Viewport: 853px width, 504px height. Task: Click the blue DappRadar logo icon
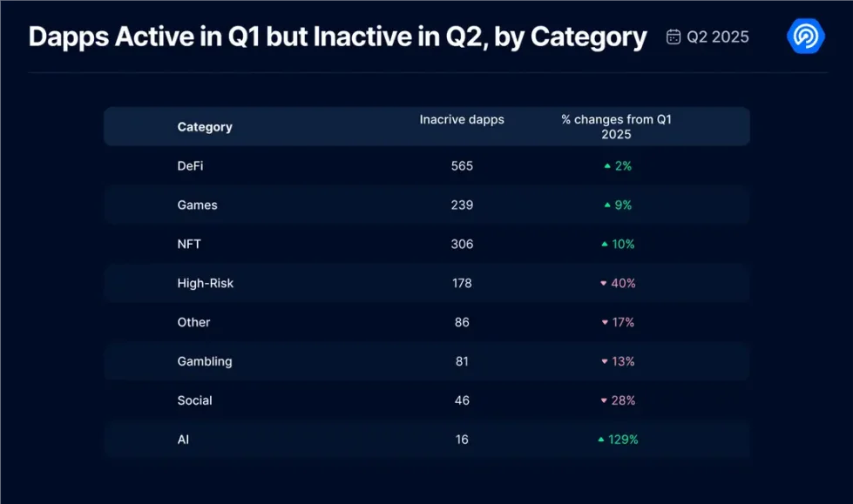(x=805, y=36)
